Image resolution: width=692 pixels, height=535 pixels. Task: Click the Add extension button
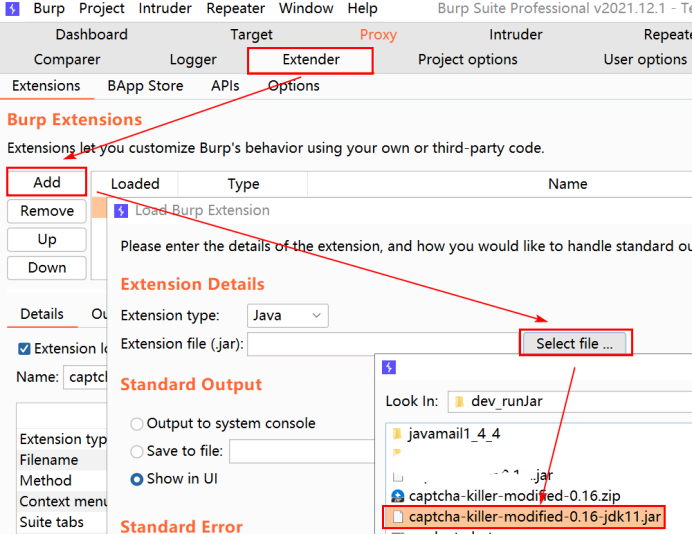(x=47, y=182)
